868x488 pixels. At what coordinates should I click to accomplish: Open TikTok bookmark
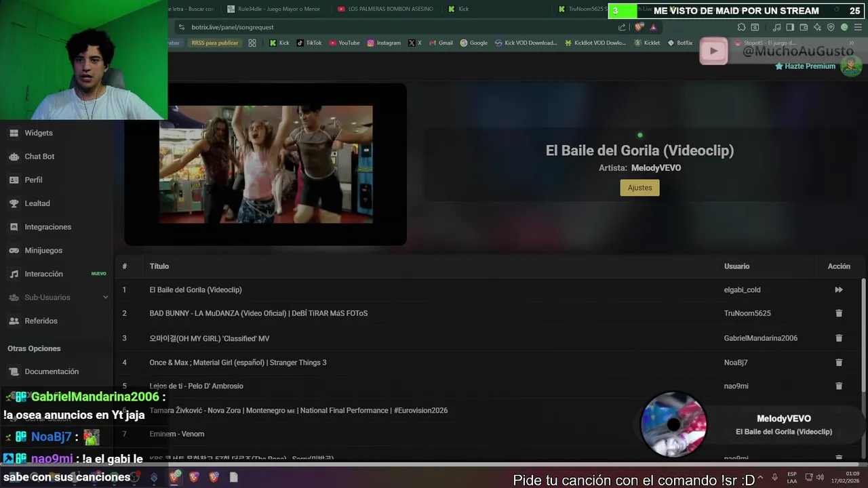pyautogui.click(x=309, y=43)
